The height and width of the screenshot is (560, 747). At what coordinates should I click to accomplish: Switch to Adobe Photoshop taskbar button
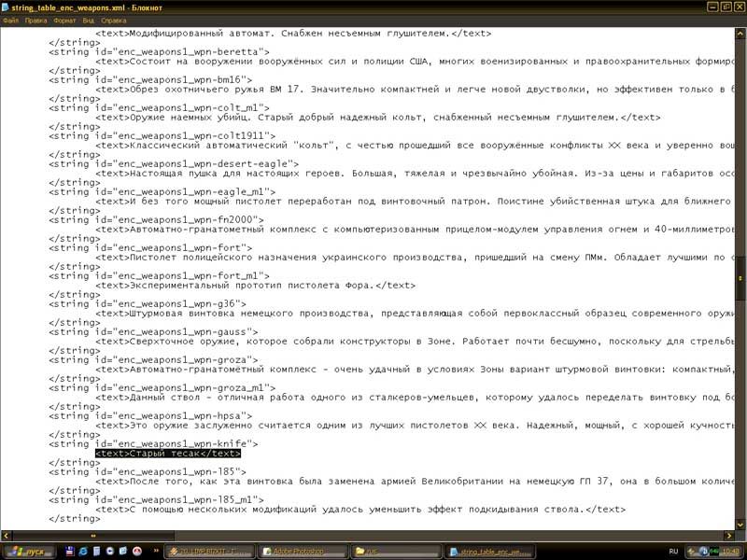303,552
